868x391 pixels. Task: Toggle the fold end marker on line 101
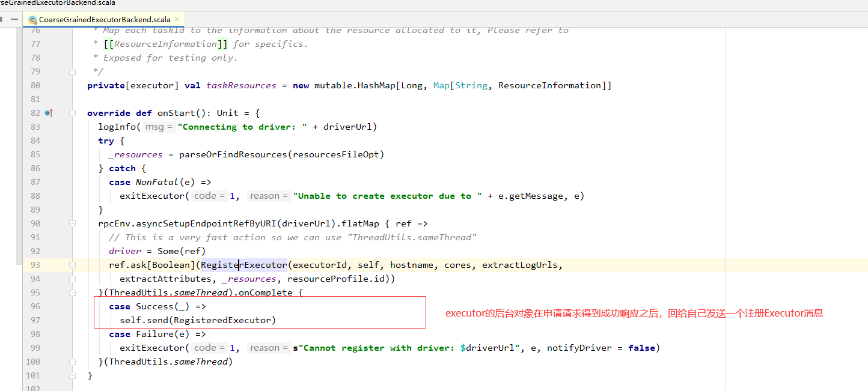tap(73, 375)
